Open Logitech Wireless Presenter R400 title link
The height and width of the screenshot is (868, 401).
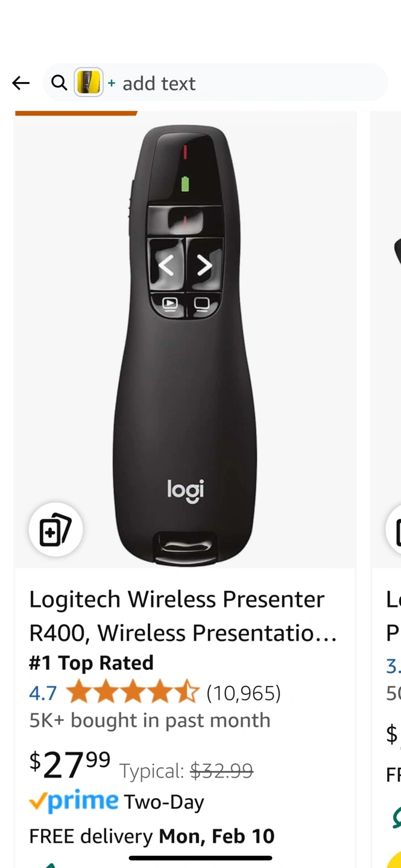pyautogui.click(x=183, y=616)
